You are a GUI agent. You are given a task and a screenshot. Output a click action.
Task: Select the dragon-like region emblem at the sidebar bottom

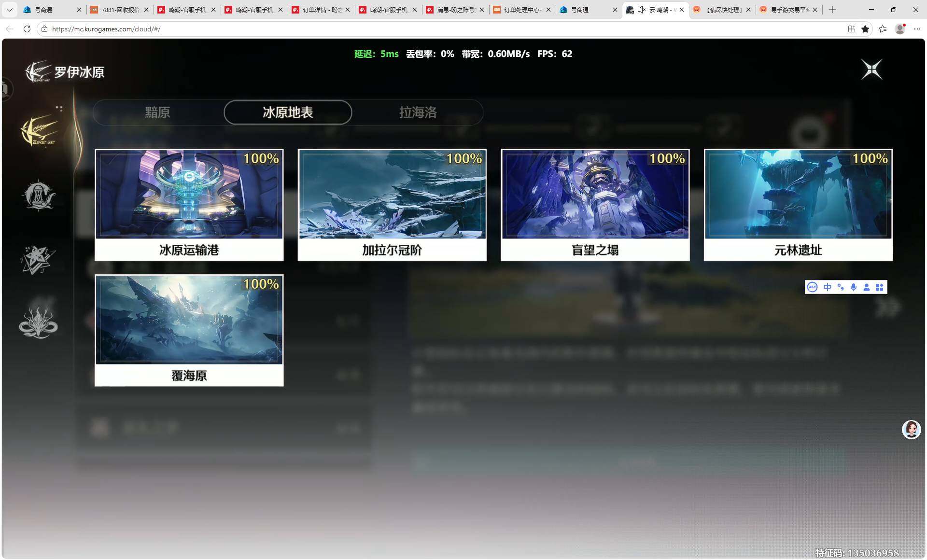[x=38, y=322]
